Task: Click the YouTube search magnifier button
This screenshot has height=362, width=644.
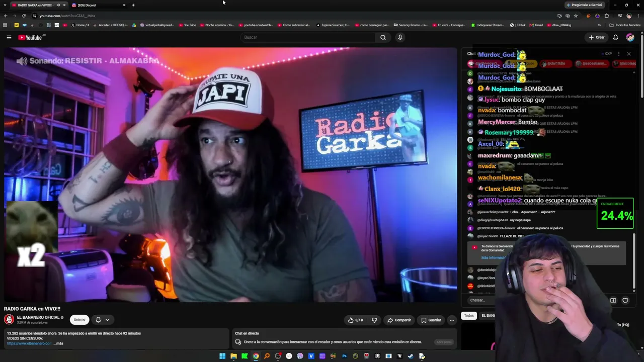Action: click(x=383, y=37)
